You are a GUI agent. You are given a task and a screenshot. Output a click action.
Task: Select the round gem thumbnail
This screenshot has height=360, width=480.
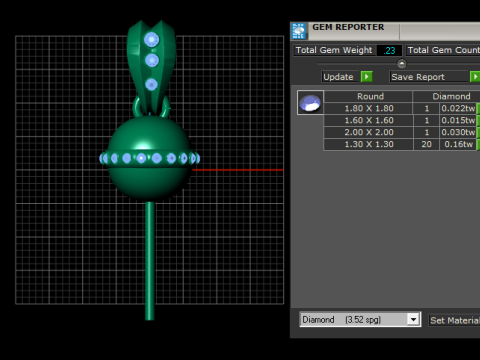310,103
